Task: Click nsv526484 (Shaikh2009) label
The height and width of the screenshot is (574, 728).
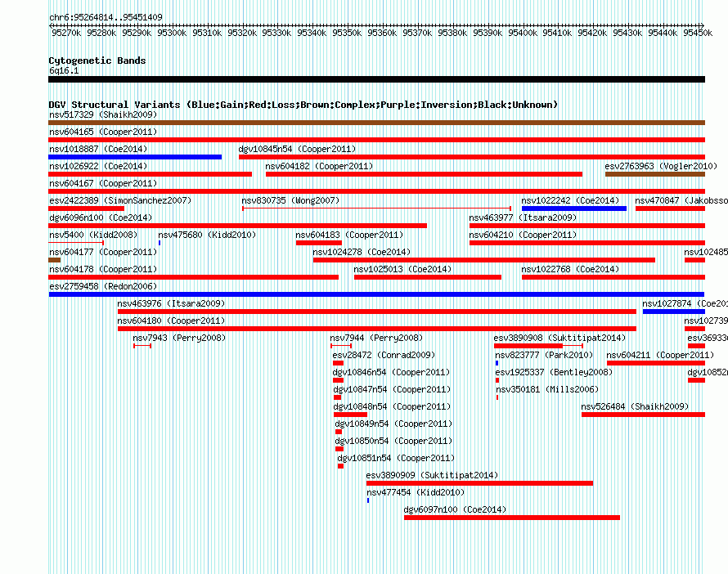Action: [x=635, y=406]
